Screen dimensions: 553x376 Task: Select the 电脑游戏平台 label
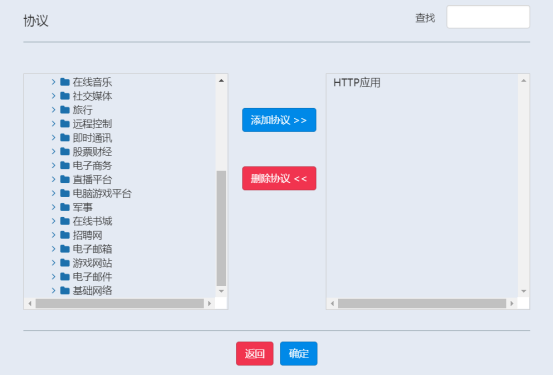(x=102, y=193)
